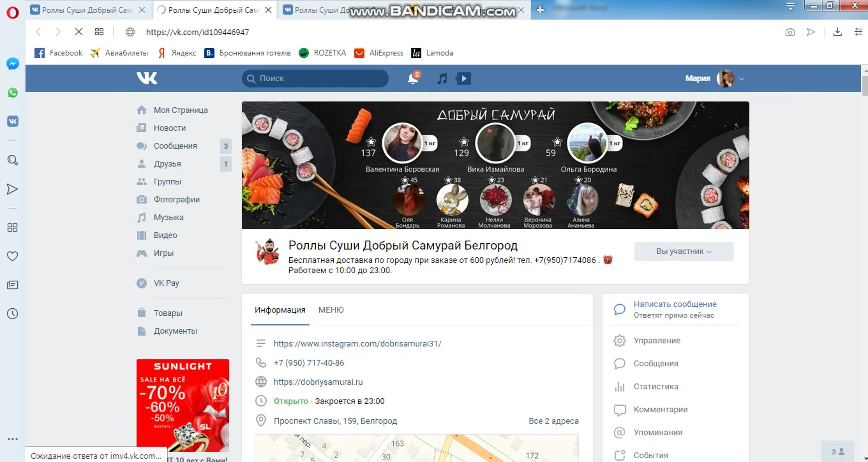Screen dimensions: 868x462
Task: Open Opera history clock icon
Action: tap(13, 314)
